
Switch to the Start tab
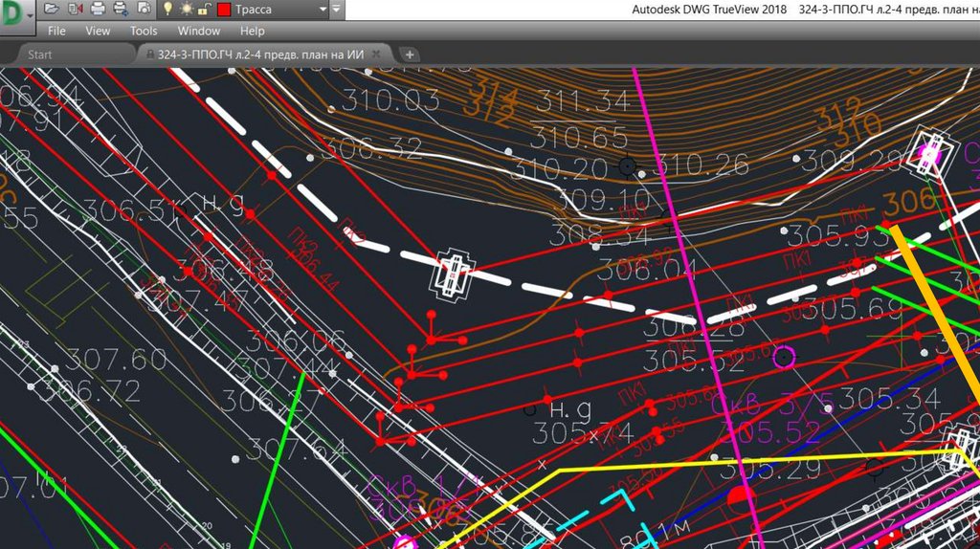40,55
